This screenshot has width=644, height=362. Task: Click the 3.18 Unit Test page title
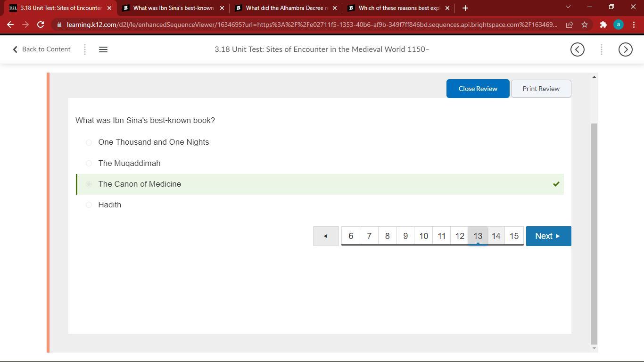pyautogui.click(x=322, y=49)
